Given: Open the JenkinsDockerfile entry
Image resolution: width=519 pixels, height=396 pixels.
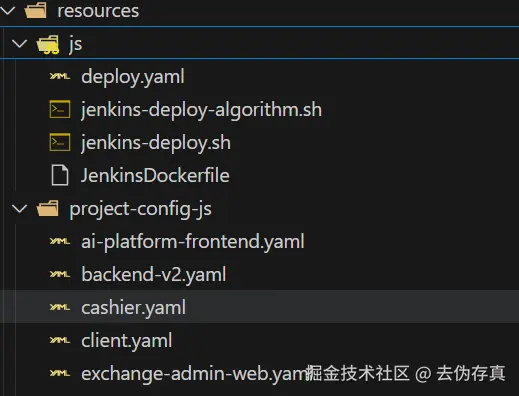Looking at the screenshot, I should 155,175.
